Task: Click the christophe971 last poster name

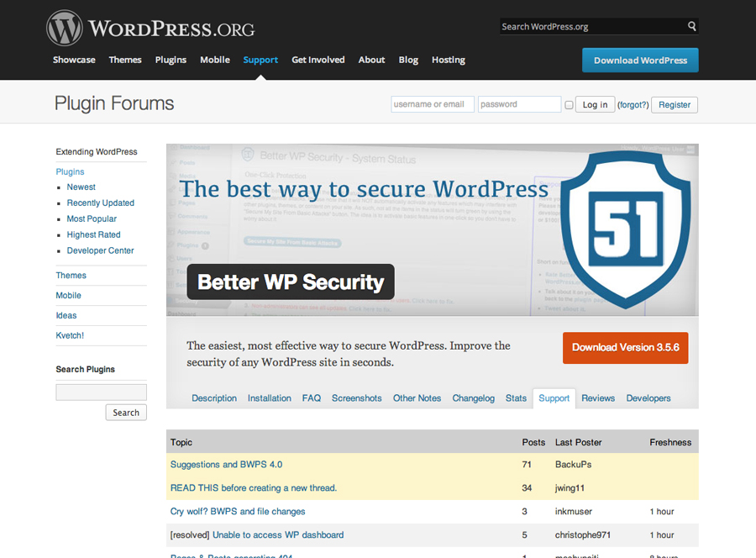Action: pyautogui.click(x=582, y=534)
